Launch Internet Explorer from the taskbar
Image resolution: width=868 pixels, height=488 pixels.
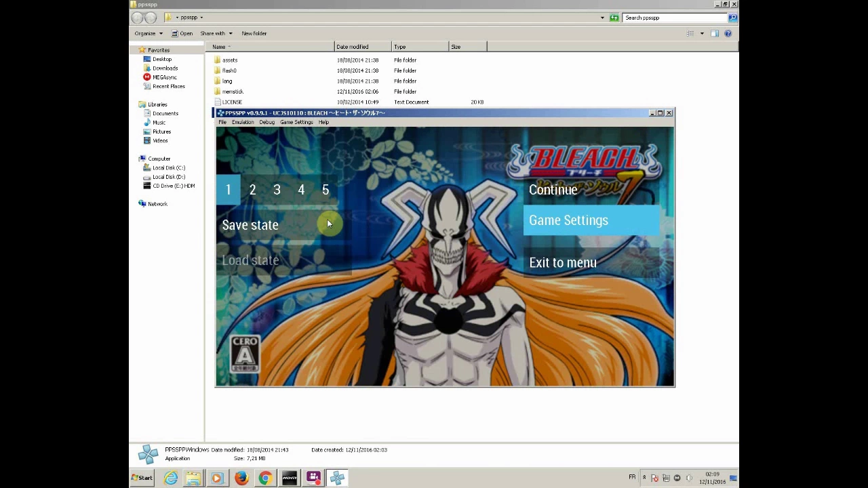click(171, 479)
